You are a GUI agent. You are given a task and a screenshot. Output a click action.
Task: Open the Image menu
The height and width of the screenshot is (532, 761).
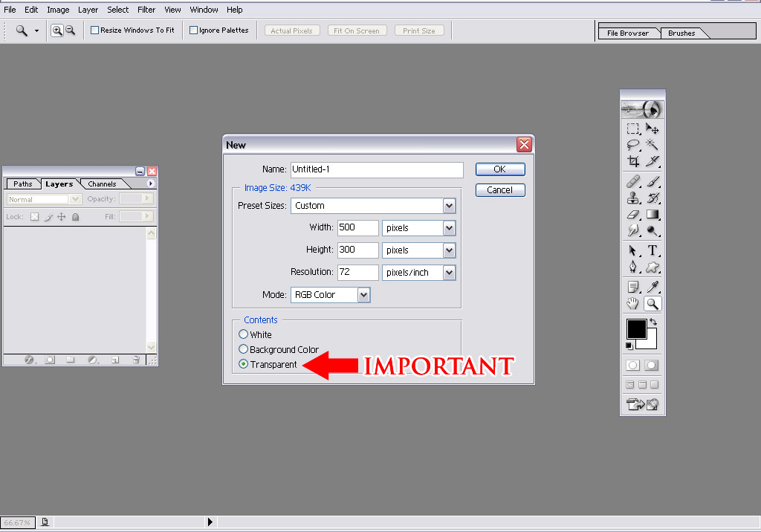coord(58,9)
